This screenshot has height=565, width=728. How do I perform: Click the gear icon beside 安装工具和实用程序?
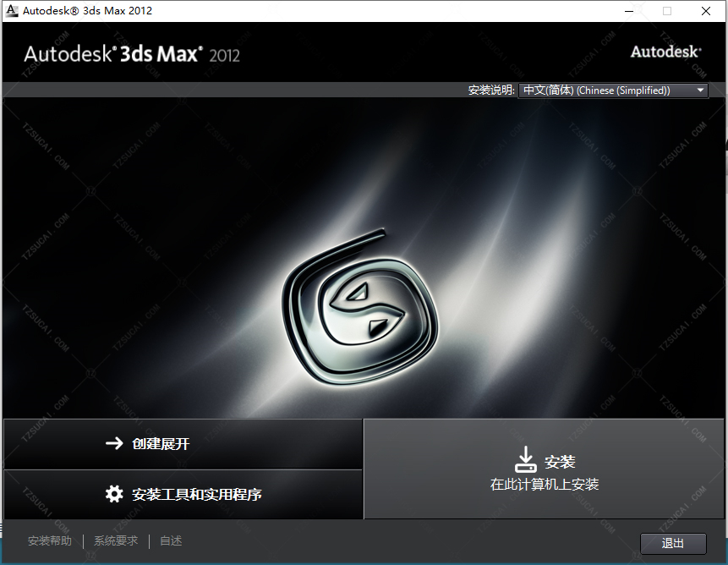click(x=114, y=494)
